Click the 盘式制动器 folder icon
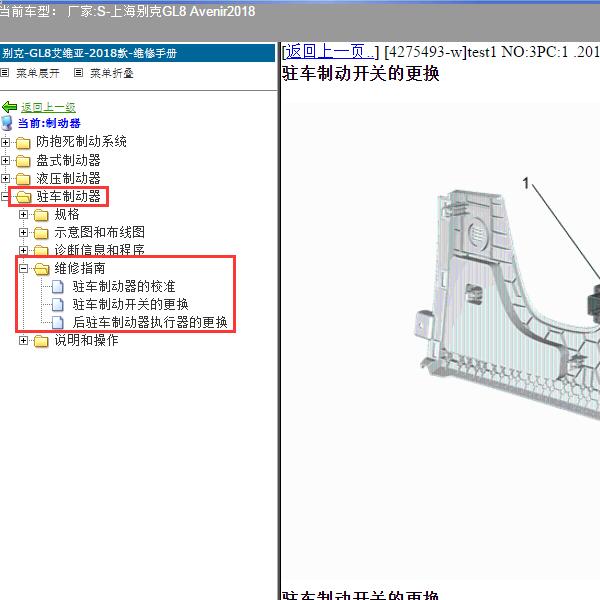This screenshot has height=600, width=600. [x=23, y=161]
